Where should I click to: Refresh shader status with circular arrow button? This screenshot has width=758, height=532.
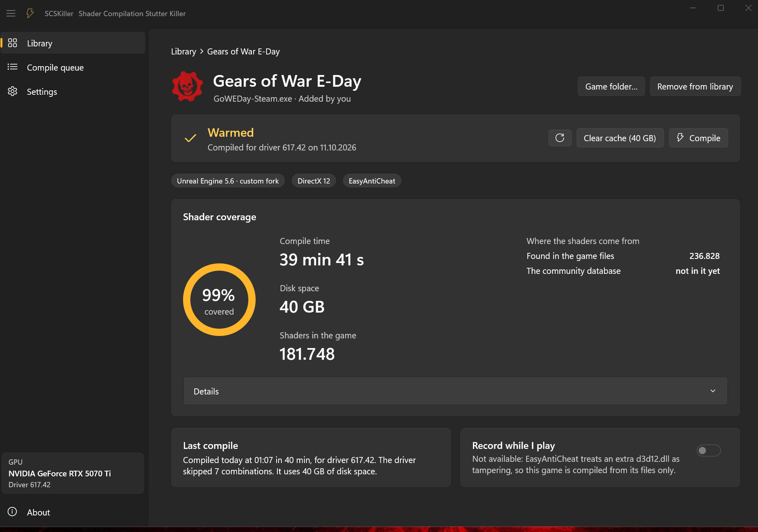pyautogui.click(x=560, y=138)
